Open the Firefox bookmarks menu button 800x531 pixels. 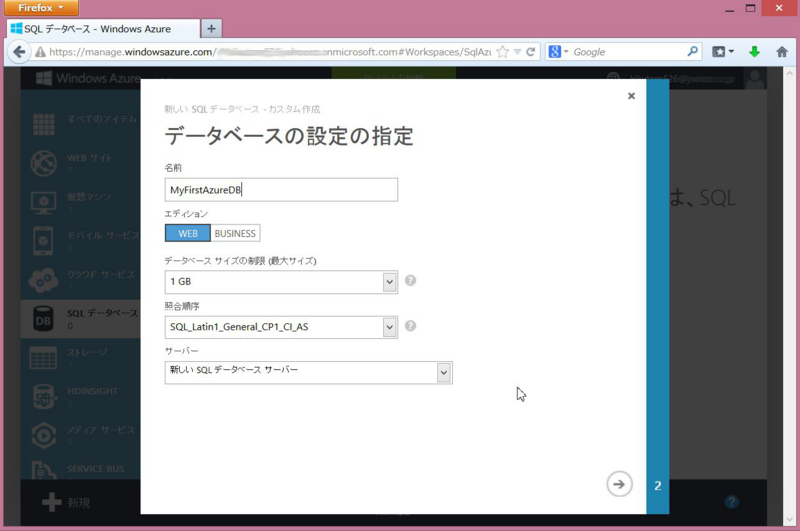click(x=723, y=52)
